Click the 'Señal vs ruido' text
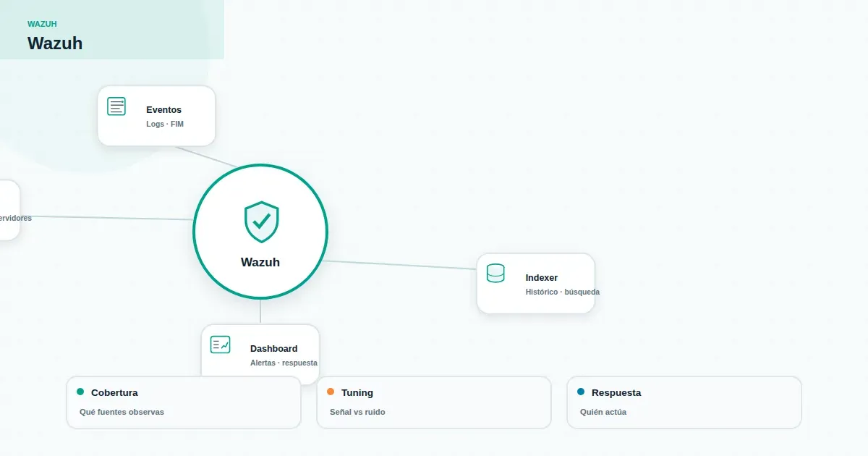 pyautogui.click(x=357, y=412)
